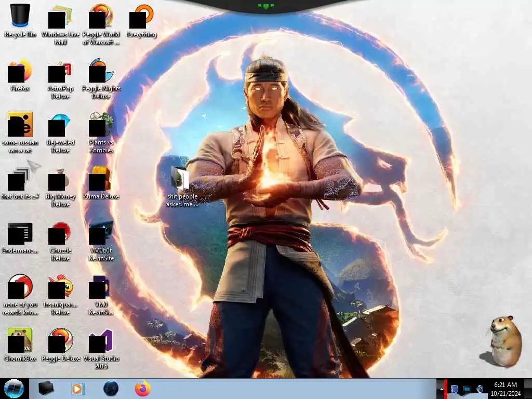Click the Show Desktop button at the taskbar's end
The height and width of the screenshot is (399, 532).
528,389
